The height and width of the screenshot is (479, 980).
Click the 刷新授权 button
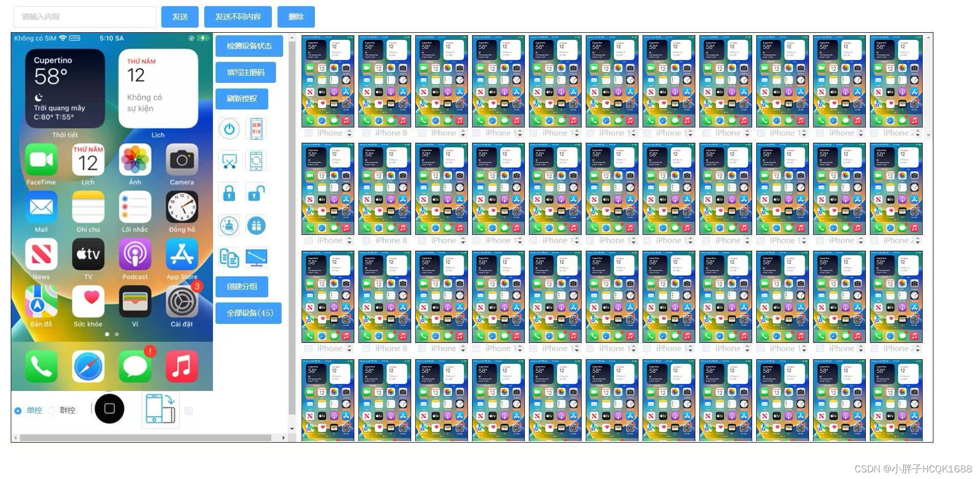[242, 99]
